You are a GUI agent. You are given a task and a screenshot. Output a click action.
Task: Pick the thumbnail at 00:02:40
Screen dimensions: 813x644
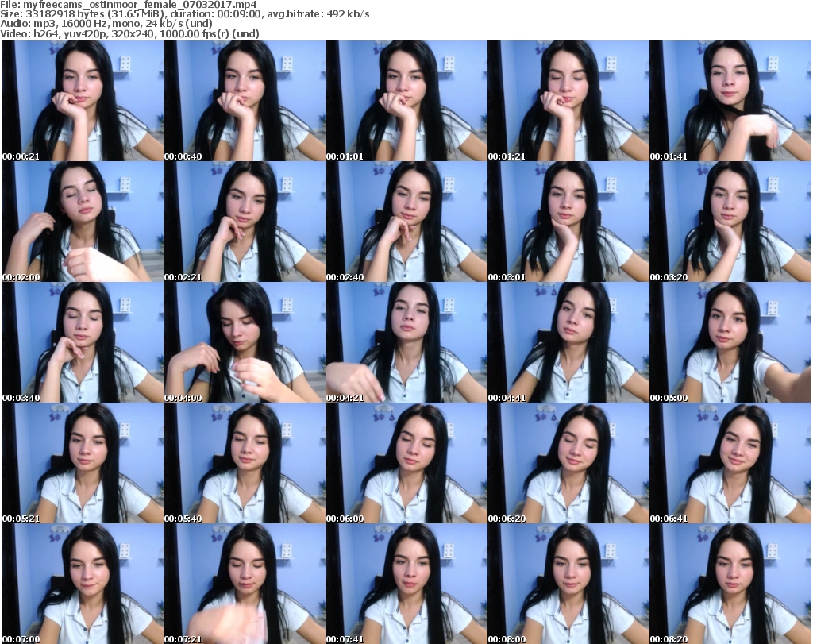pyautogui.click(x=406, y=222)
